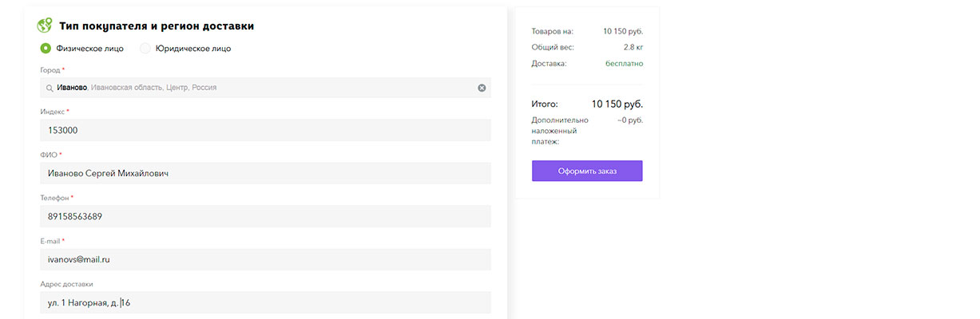Click the globe location icon beside the heading
Image resolution: width=980 pixels, height=319 pixels.
tap(46, 26)
